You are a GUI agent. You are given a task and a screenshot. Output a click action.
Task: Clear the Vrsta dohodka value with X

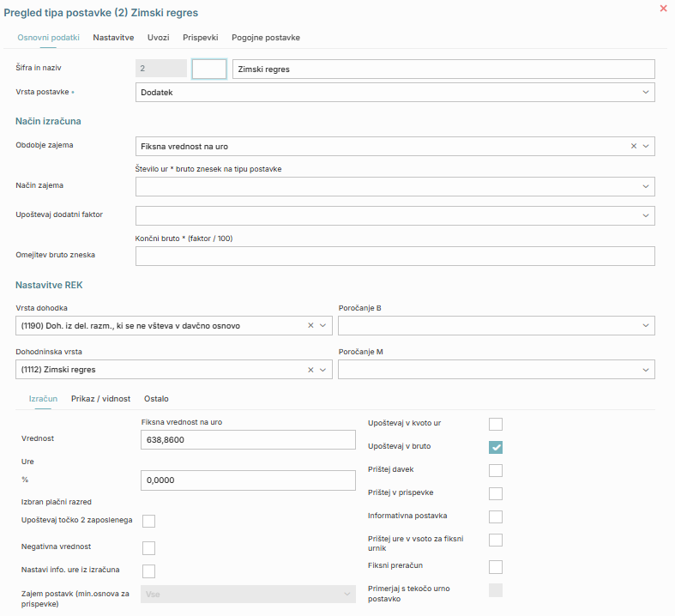pos(310,326)
